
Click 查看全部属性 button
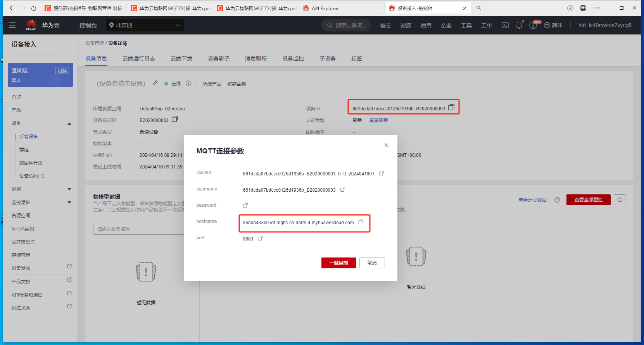[589, 200]
